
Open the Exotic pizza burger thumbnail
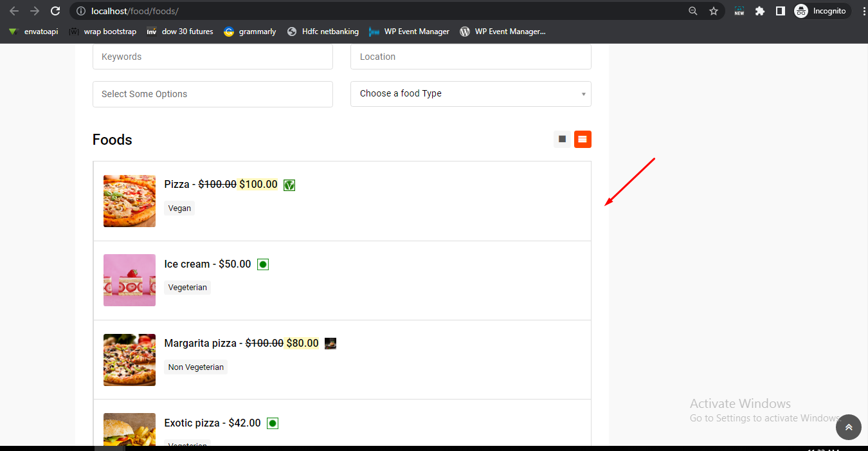click(129, 429)
